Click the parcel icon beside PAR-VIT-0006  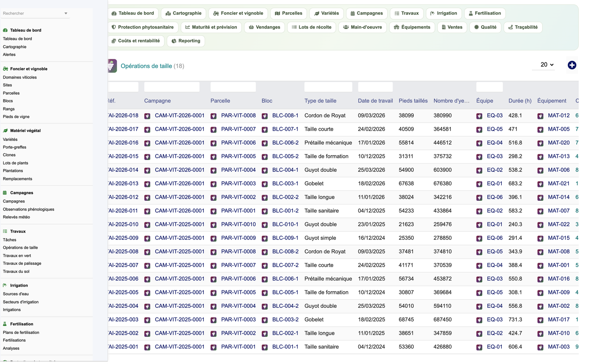pos(214,143)
